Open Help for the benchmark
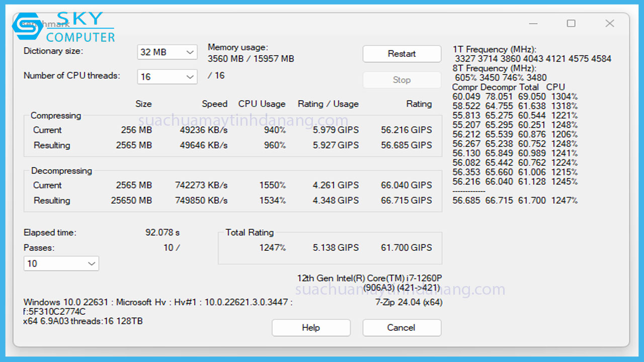The image size is (644, 362). point(310,327)
